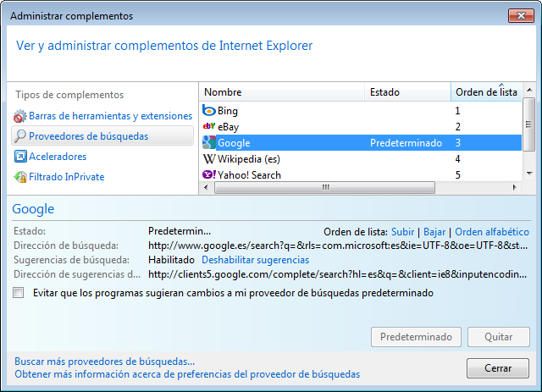The height and width of the screenshot is (392, 542).
Task: Sort list by Estado column header
Action: 407,92
